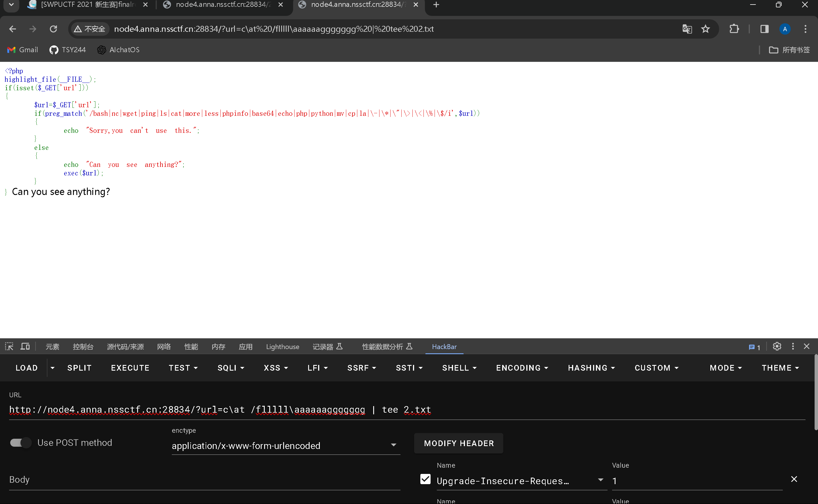Activate the DevTools inspect element picker
This screenshot has height=504, width=818.
tap(9, 347)
